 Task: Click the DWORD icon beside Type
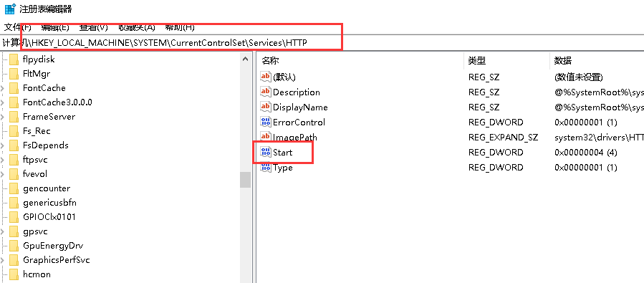(x=266, y=168)
